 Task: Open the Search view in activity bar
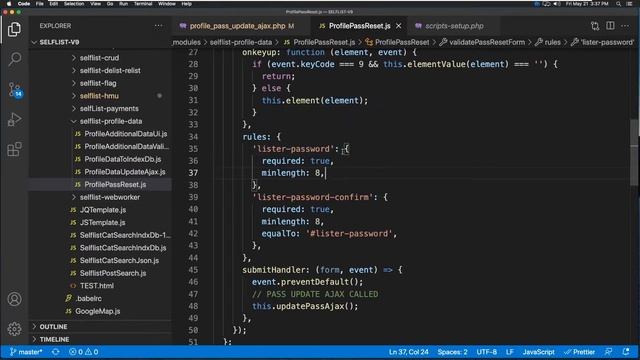point(14,59)
